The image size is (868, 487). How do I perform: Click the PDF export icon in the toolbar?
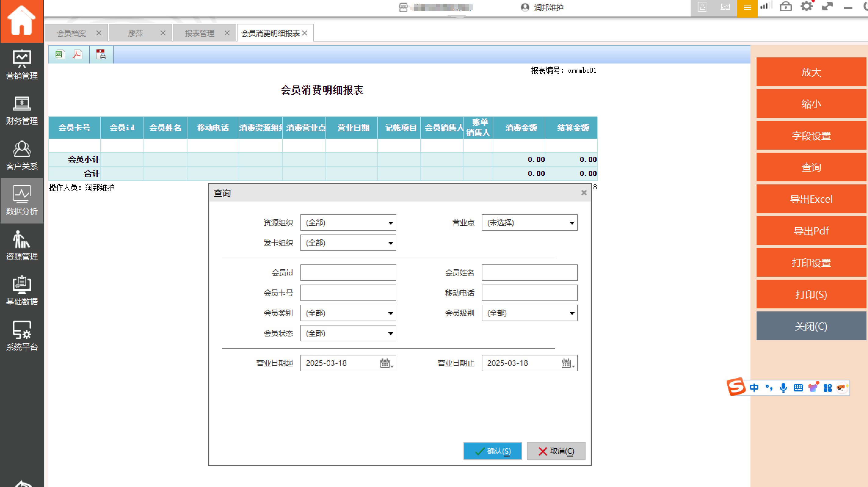tap(78, 54)
